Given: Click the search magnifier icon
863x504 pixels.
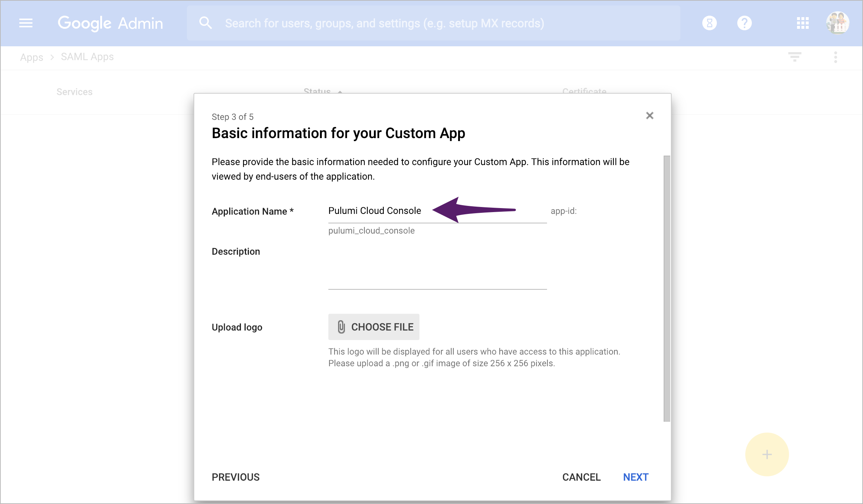Looking at the screenshot, I should coord(206,23).
